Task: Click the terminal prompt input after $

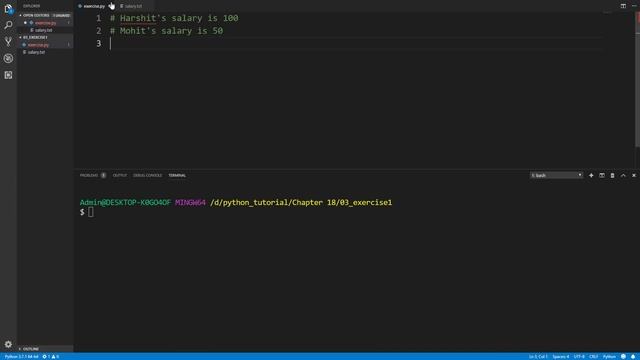Action: 91,212
